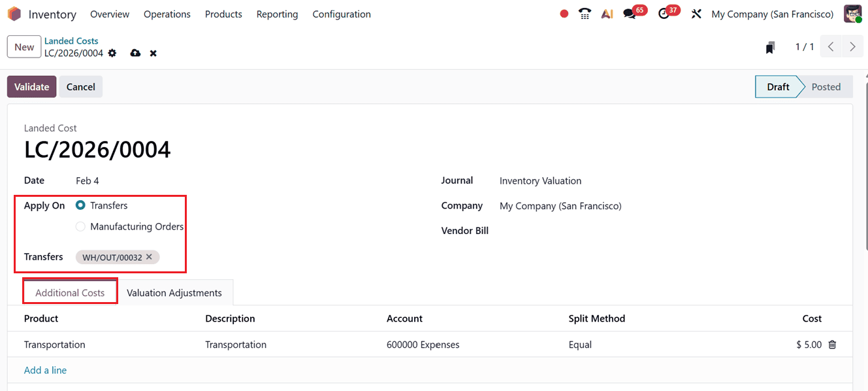868x391 pixels.
Task: Delete the Transportation cost line with trash icon
Action: click(831, 344)
